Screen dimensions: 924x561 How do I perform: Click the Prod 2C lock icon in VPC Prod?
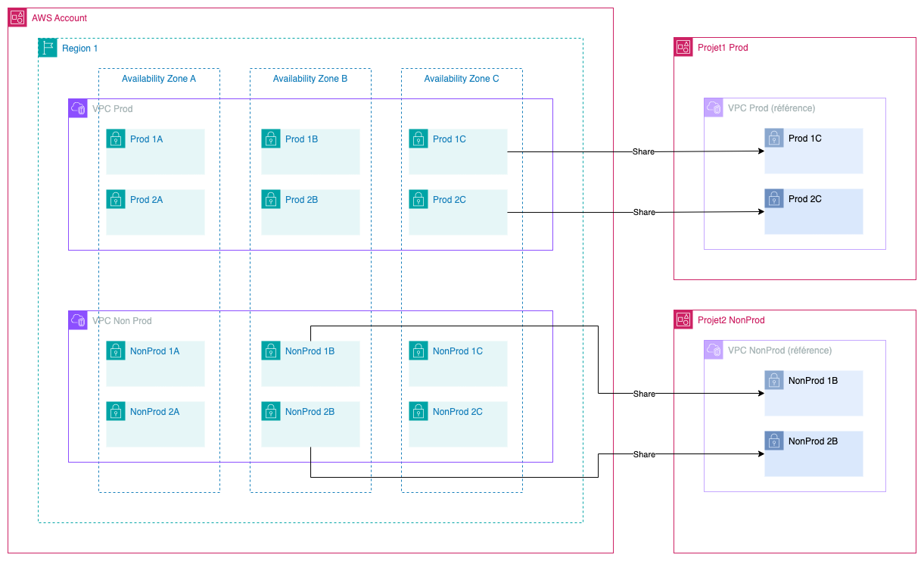tap(418, 199)
